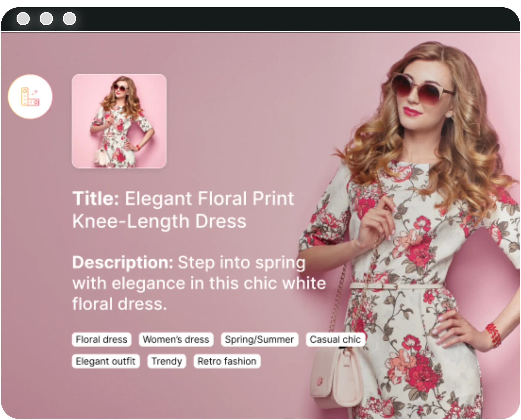
Task: Click the green traffic light window control
Action: [70, 19]
